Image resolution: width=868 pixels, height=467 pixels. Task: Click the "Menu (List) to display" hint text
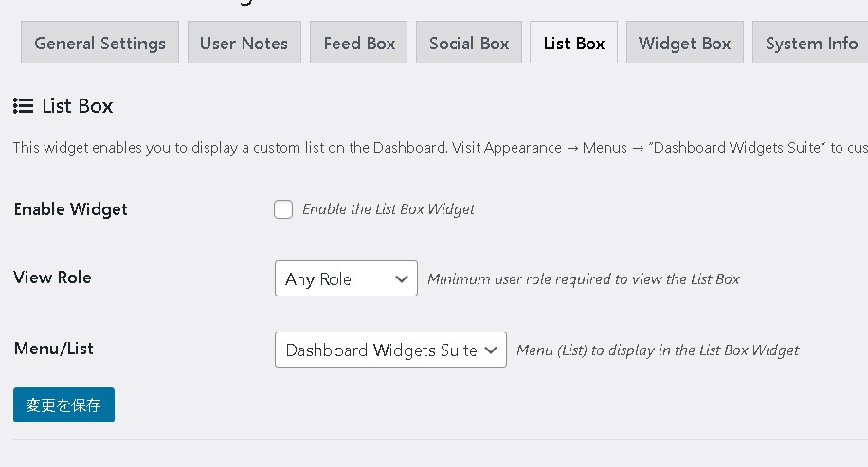(658, 350)
